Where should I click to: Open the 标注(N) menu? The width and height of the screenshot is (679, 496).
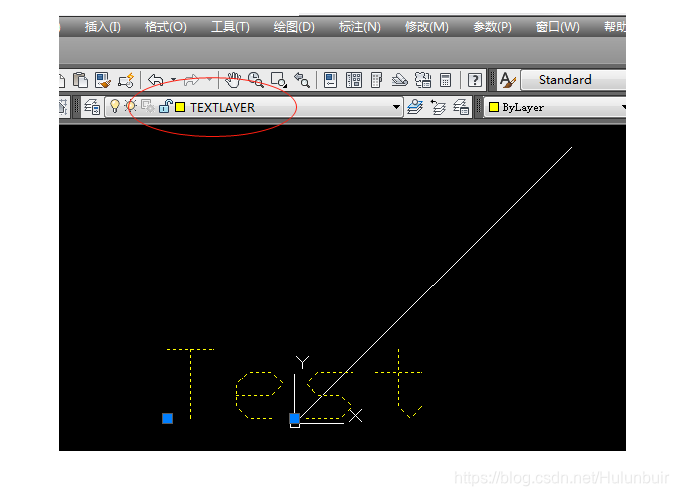pos(360,27)
